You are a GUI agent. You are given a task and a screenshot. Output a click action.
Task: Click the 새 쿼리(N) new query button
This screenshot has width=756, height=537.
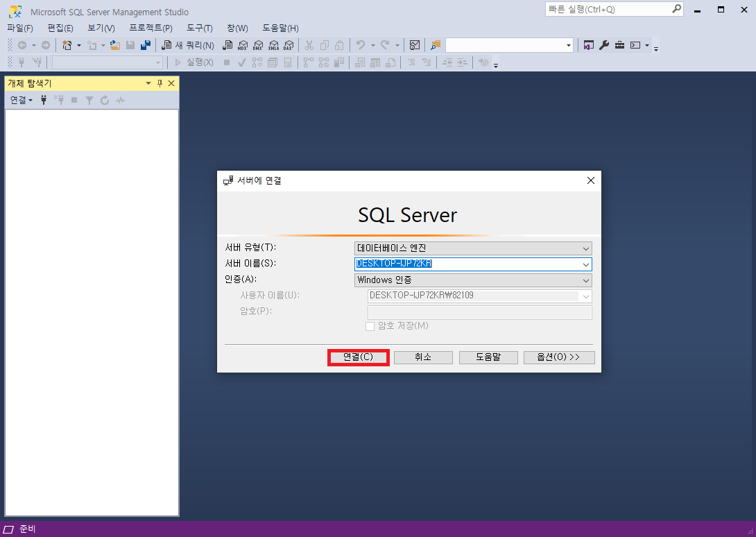pos(188,45)
